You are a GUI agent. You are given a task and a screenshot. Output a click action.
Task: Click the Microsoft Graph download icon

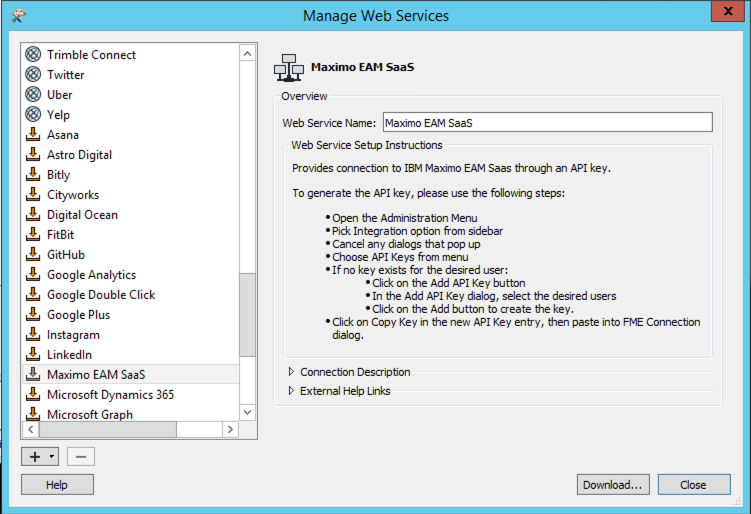click(x=33, y=413)
